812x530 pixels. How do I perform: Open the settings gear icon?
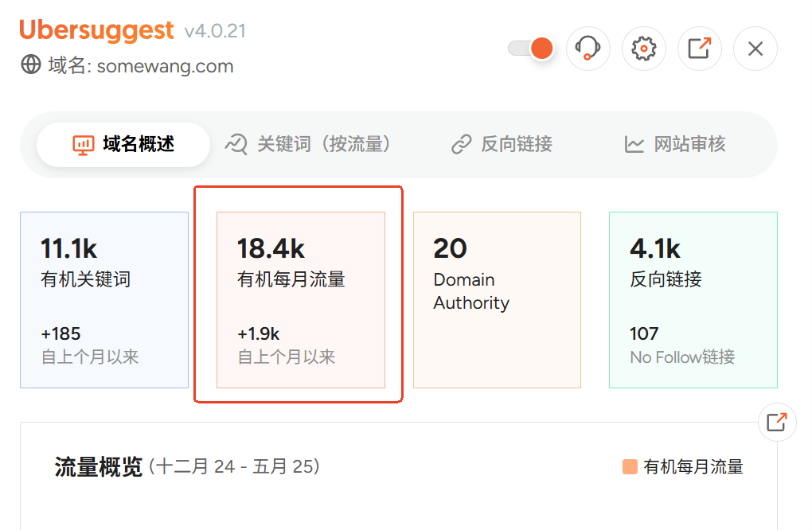click(644, 49)
